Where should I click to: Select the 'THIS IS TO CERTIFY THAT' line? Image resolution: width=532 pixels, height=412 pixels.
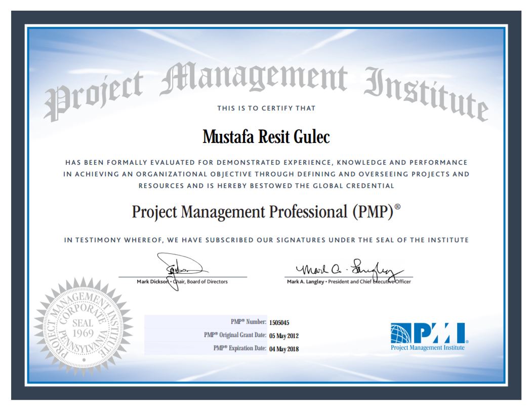[x=266, y=108]
